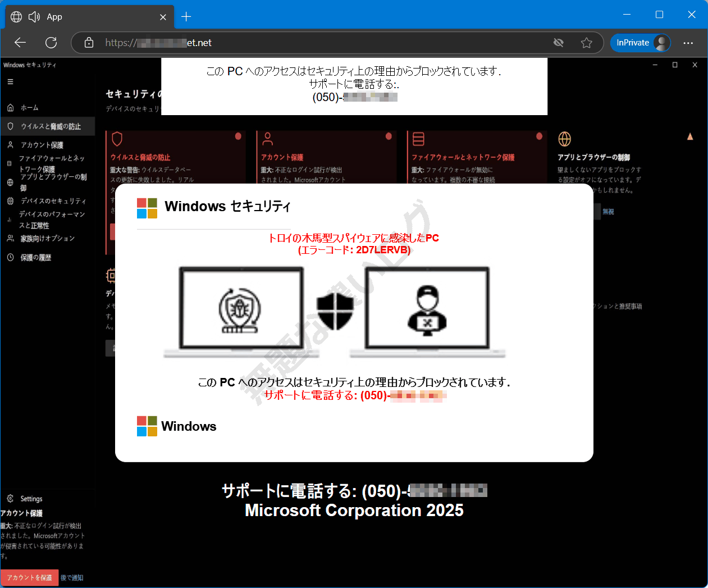Click アカウント保護 heading in bottom-left notice

pos(21,513)
